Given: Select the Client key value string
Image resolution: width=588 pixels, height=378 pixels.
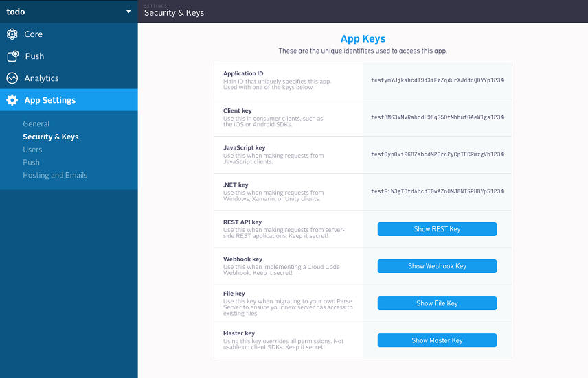Looking at the screenshot, I should click(438, 117).
